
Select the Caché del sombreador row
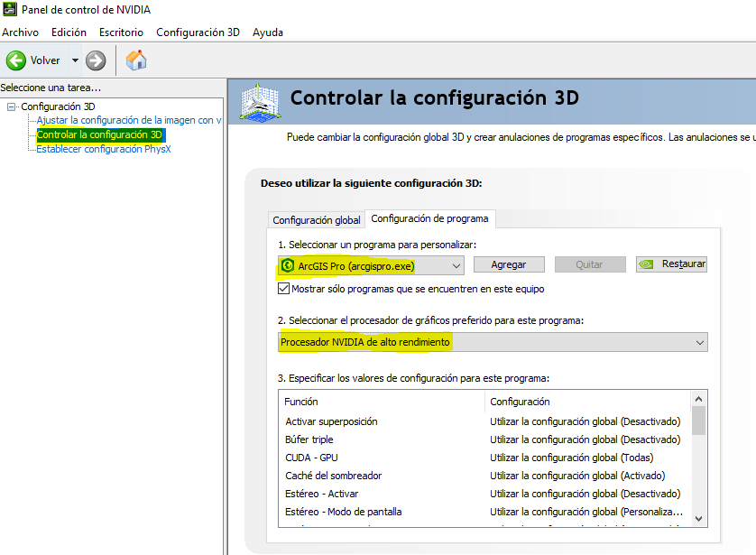(x=484, y=476)
